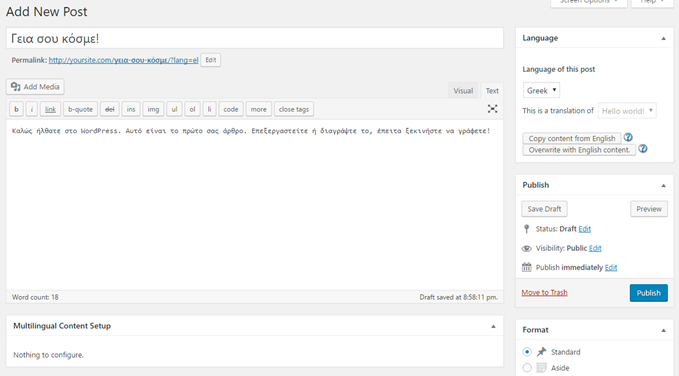
Task: Click the Save Draft button
Action: (x=544, y=209)
